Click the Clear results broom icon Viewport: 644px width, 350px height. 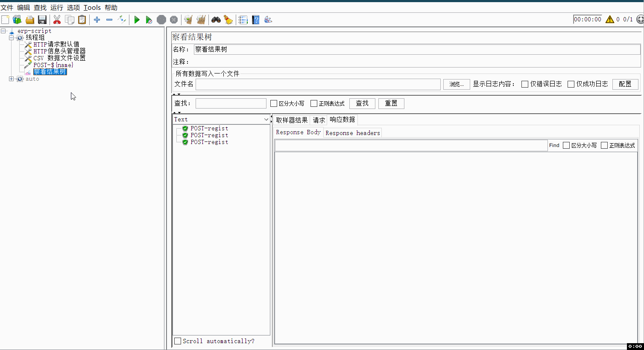coord(188,19)
